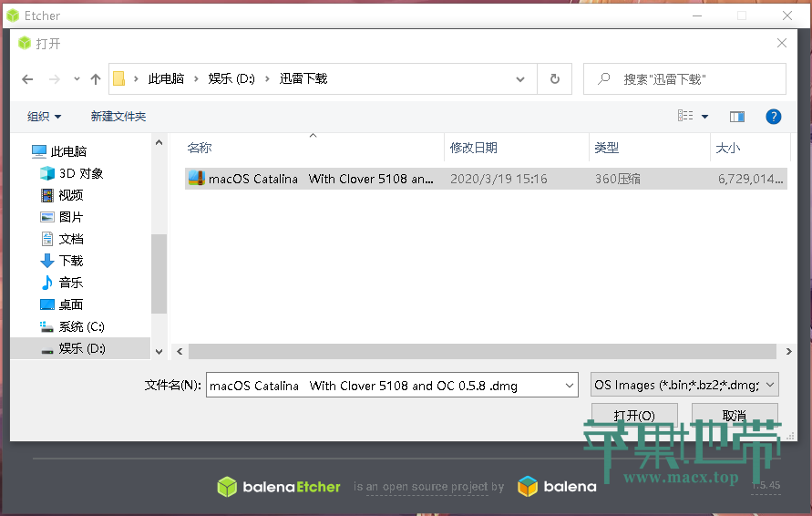Screen dimensions: 812x516
Task: Select the 音乐 music folder
Action: coord(71,283)
